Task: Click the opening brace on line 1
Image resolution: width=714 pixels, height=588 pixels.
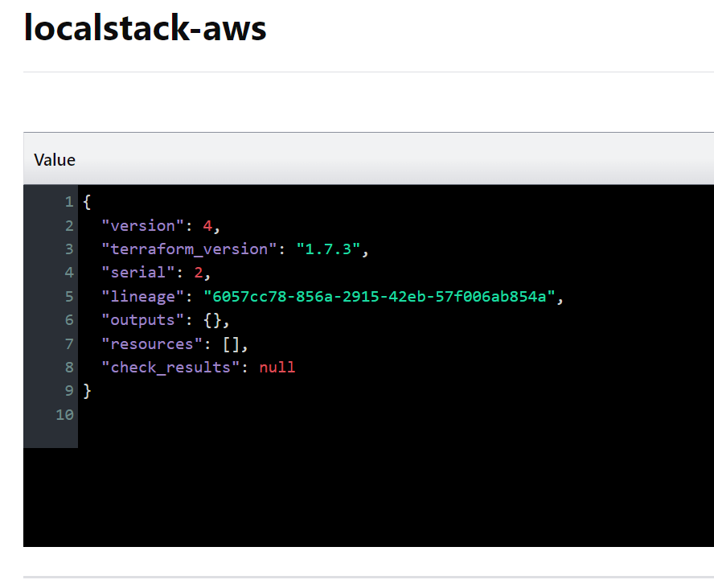Action: (87, 202)
